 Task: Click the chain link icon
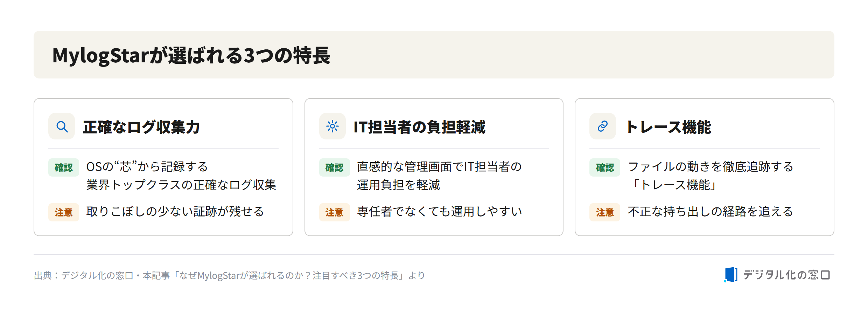click(x=602, y=126)
